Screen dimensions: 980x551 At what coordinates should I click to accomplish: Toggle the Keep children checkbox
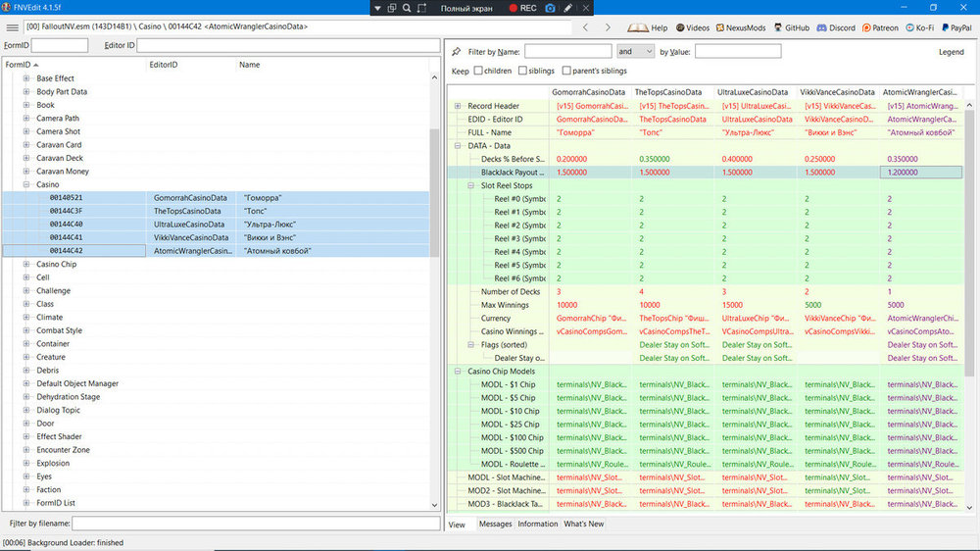(x=478, y=71)
